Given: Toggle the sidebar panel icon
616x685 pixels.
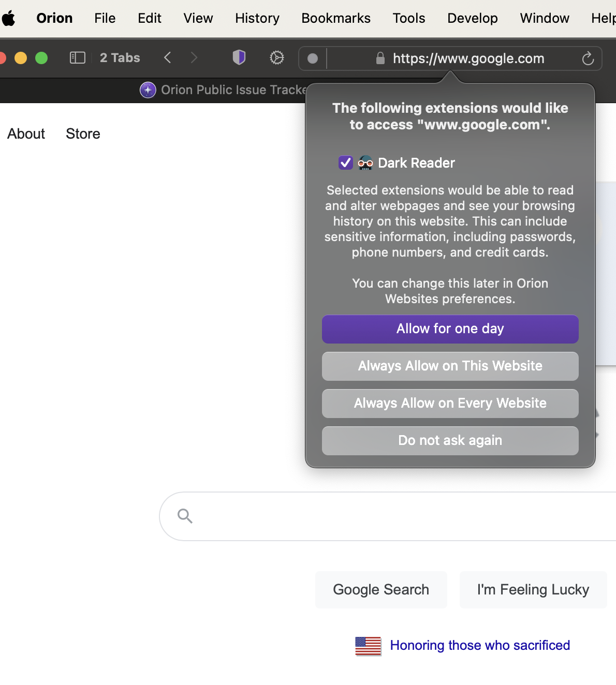Looking at the screenshot, I should pyautogui.click(x=77, y=57).
